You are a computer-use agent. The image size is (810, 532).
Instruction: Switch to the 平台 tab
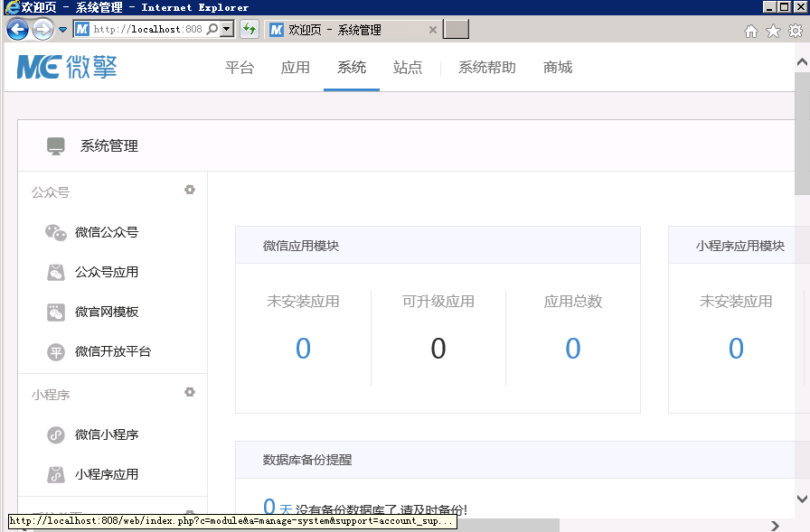coord(240,67)
